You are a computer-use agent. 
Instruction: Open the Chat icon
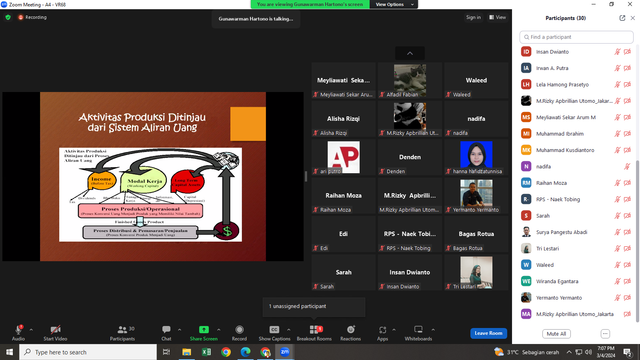point(166,329)
